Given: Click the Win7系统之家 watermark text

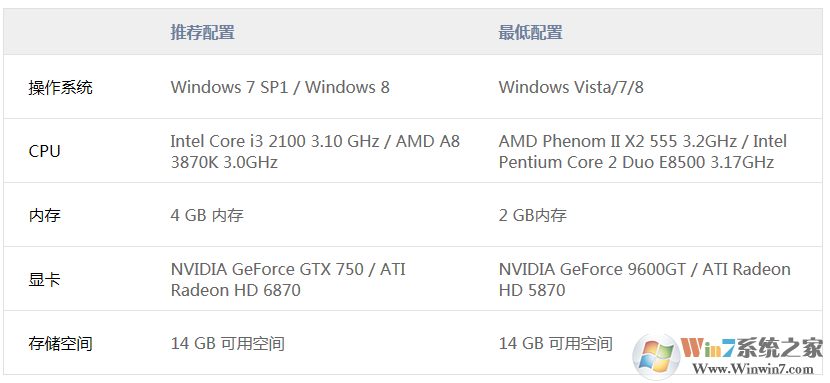Looking at the screenshot, I should click(x=752, y=348).
